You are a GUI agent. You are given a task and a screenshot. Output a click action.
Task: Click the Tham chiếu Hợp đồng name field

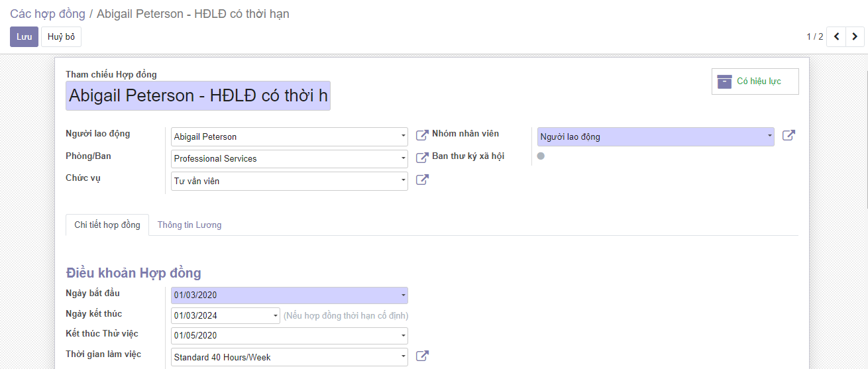tap(198, 96)
